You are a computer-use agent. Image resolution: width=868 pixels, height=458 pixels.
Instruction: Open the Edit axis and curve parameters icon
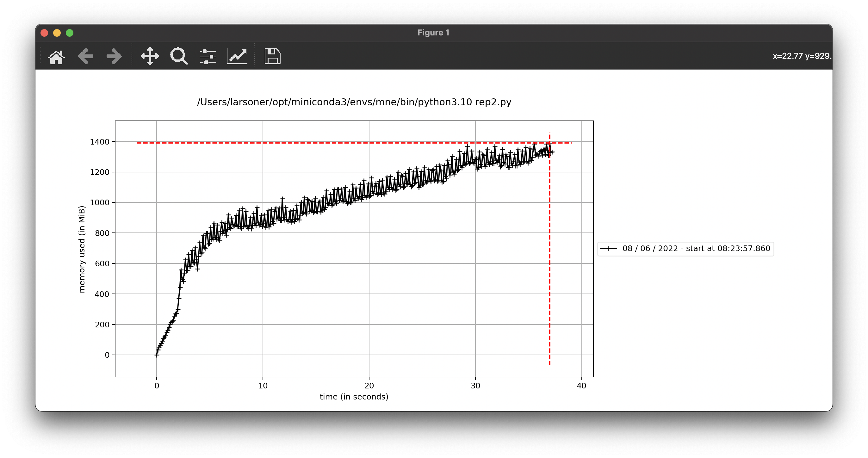[237, 56]
